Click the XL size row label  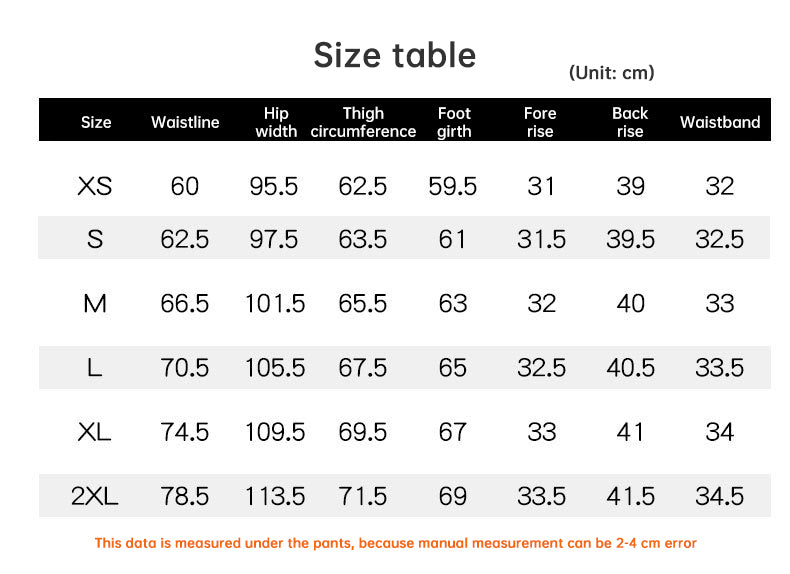95,432
